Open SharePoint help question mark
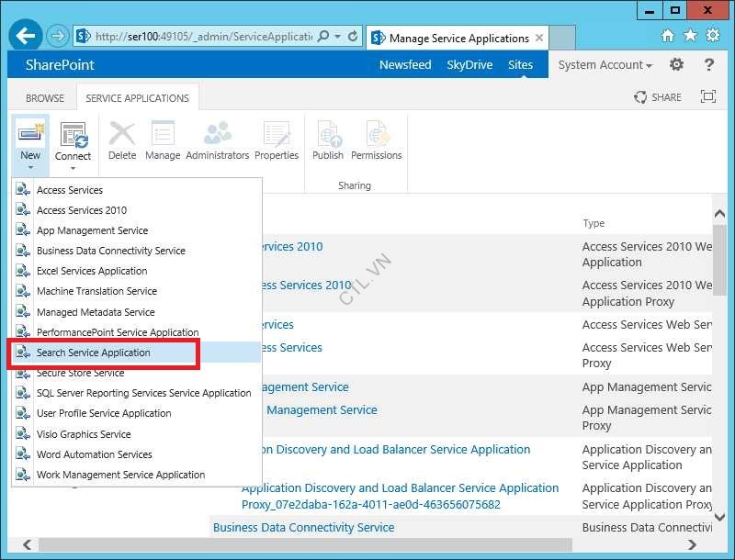The image size is (735, 560). (709, 64)
